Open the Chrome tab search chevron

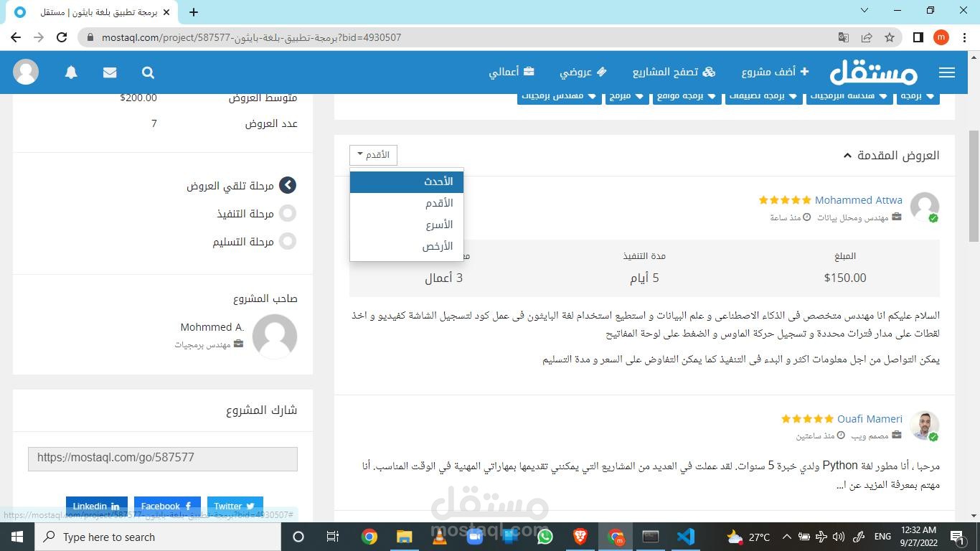point(864,10)
